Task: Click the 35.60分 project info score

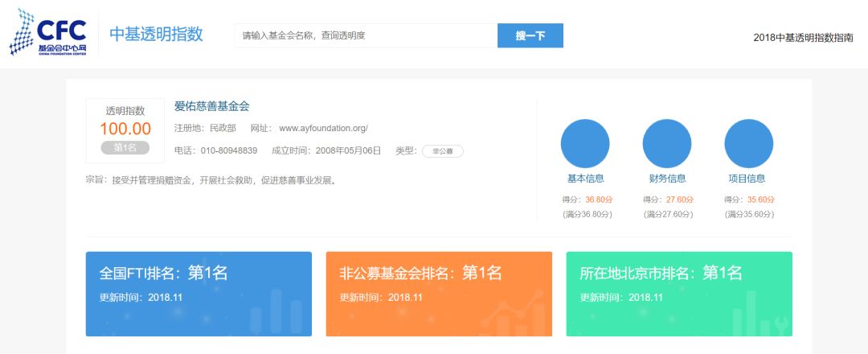Action: pos(761,200)
